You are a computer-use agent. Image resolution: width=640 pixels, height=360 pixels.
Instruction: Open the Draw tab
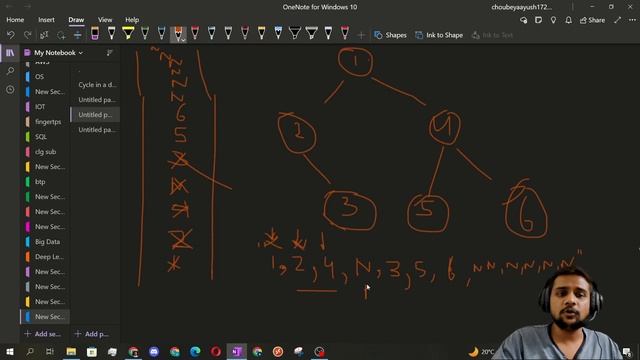(x=76, y=20)
